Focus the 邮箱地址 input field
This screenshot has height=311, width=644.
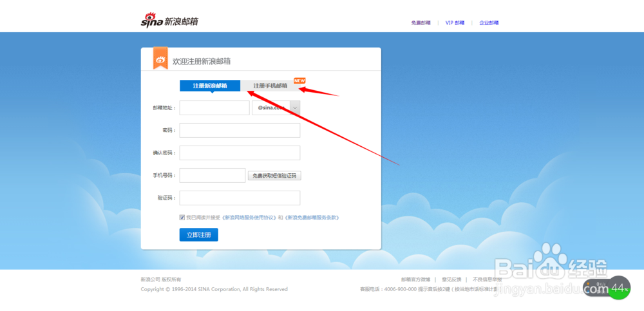(214, 108)
